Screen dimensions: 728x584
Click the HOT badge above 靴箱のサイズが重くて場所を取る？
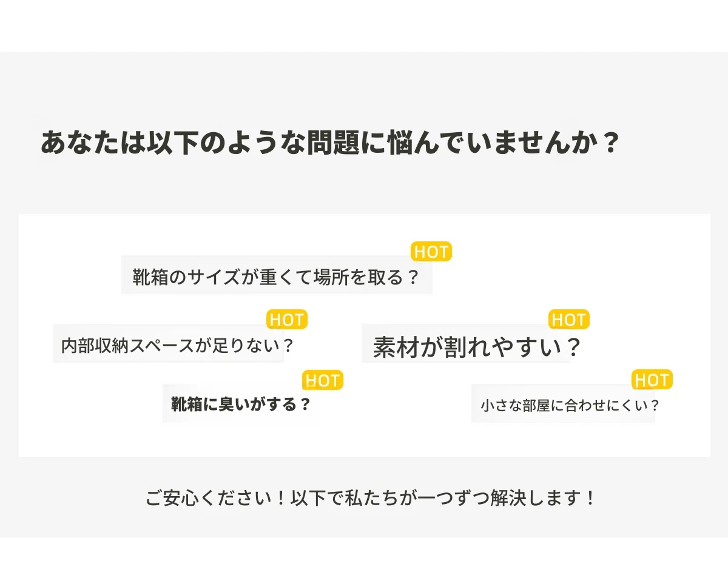pyautogui.click(x=431, y=252)
